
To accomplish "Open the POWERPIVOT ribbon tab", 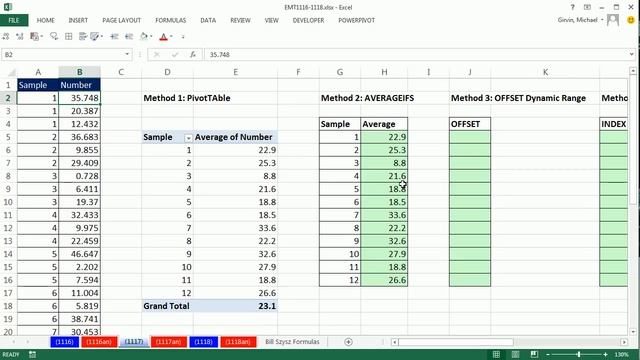I will pos(356,20).
